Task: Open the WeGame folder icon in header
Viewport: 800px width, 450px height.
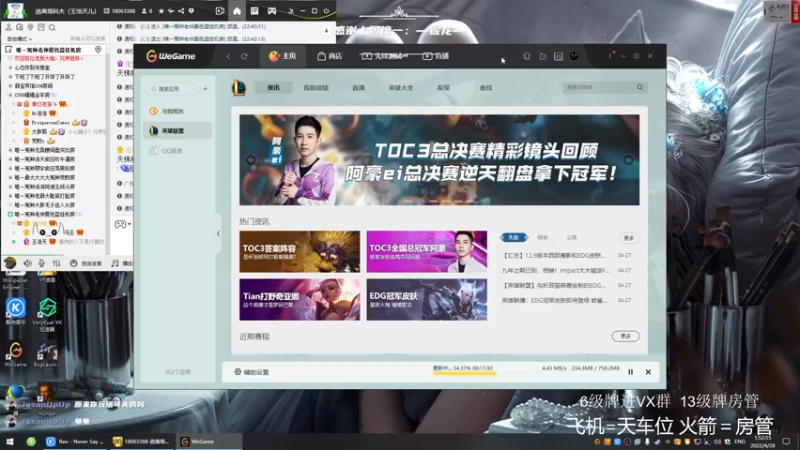Action: [542, 56]
